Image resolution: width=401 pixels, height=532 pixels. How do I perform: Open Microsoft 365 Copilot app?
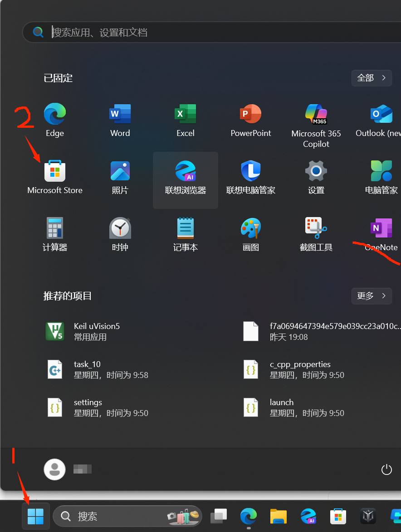[x=316, y=125]
